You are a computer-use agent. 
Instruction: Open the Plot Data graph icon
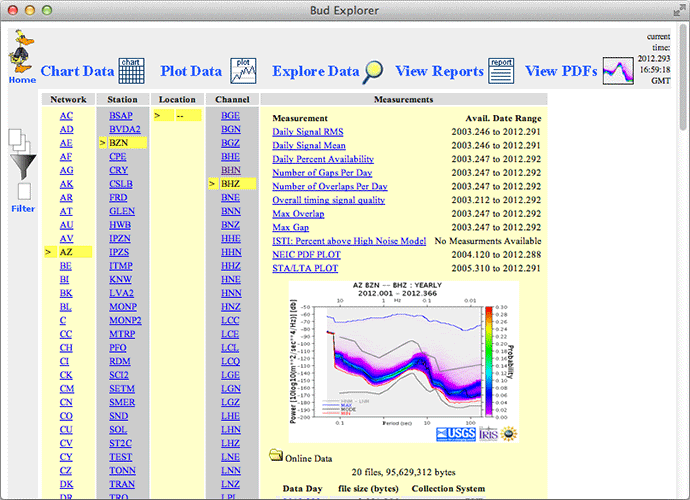[x=243, y=71]
